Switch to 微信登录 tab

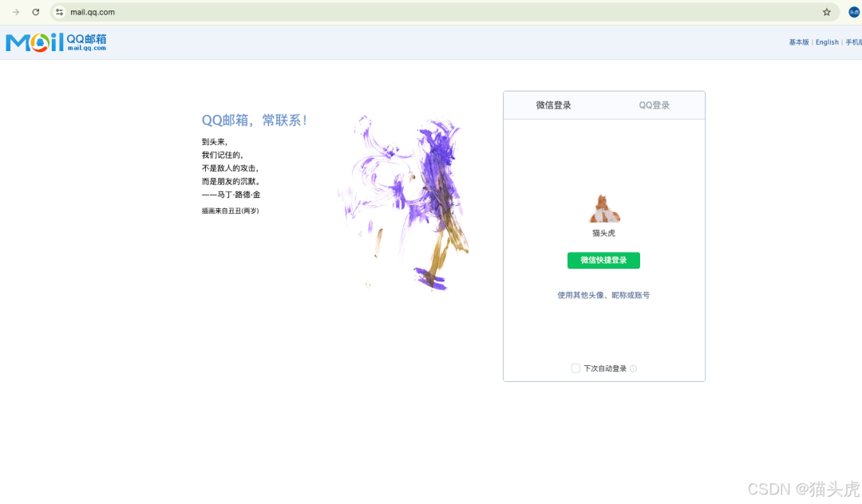(554, 105)
